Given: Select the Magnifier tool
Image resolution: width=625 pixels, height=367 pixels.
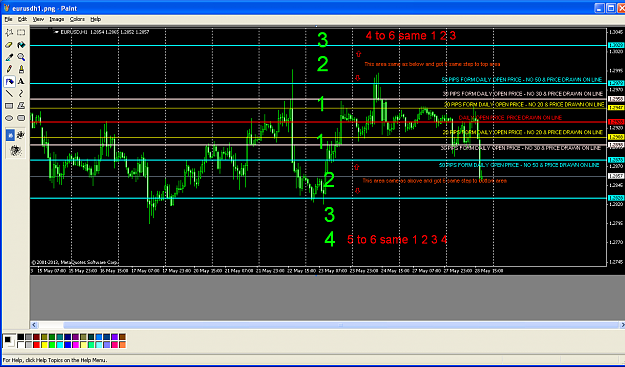Looking at the screenshot, I should point(21,57).
